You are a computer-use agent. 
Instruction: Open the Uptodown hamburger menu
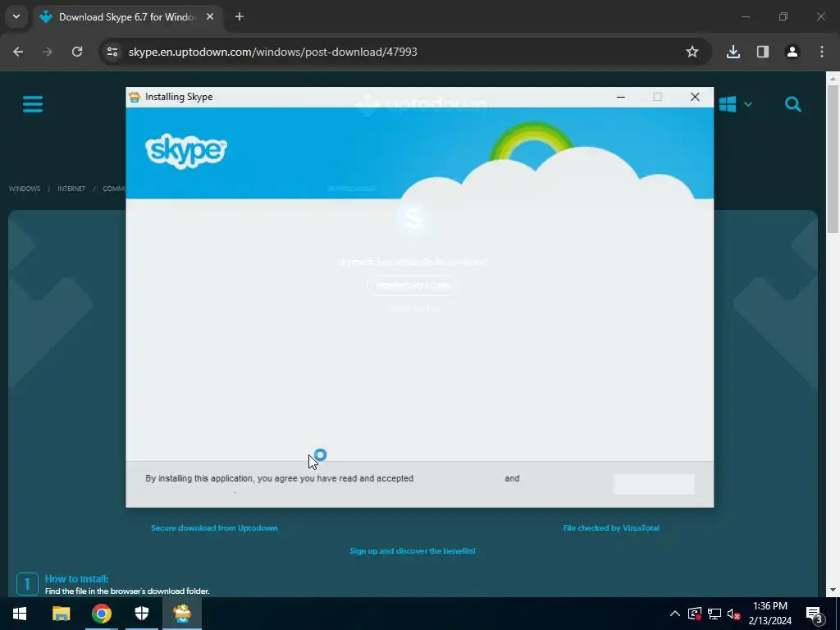point(33,104)
